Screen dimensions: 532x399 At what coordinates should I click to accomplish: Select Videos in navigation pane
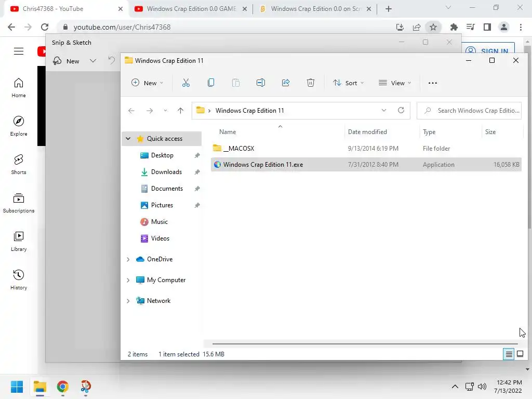(x=160, y=238)
